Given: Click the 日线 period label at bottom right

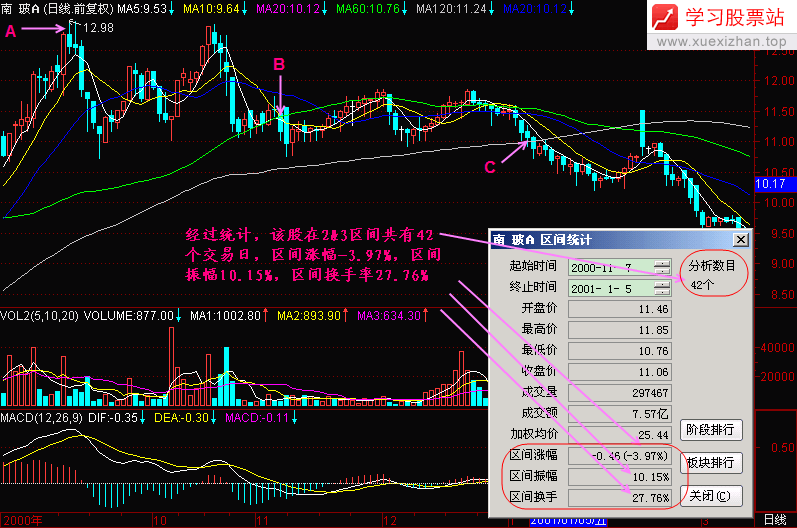Looking at the screenshot, I should click(x=775, y=520).
